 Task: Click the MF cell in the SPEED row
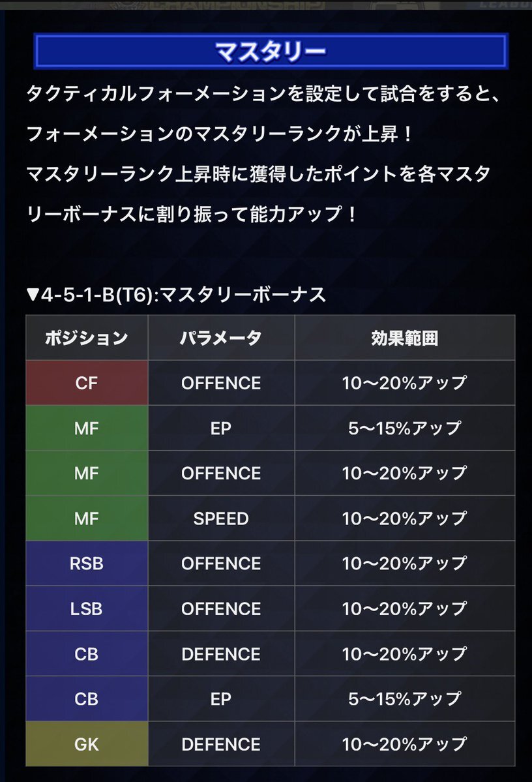point(87,518)
